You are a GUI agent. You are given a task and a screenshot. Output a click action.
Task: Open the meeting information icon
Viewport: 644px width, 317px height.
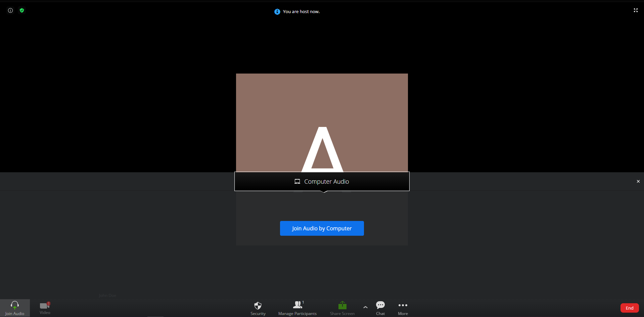click(x=10, y=10)
